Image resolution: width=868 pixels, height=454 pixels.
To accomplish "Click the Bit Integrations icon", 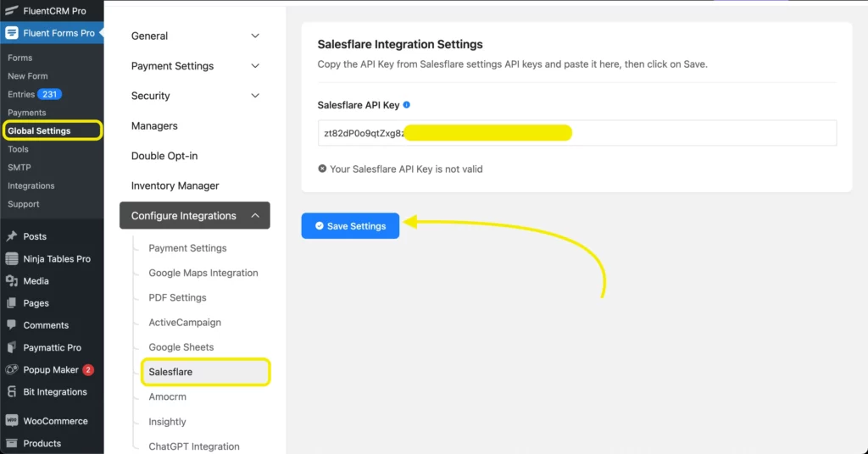I will tap(12, 392).
